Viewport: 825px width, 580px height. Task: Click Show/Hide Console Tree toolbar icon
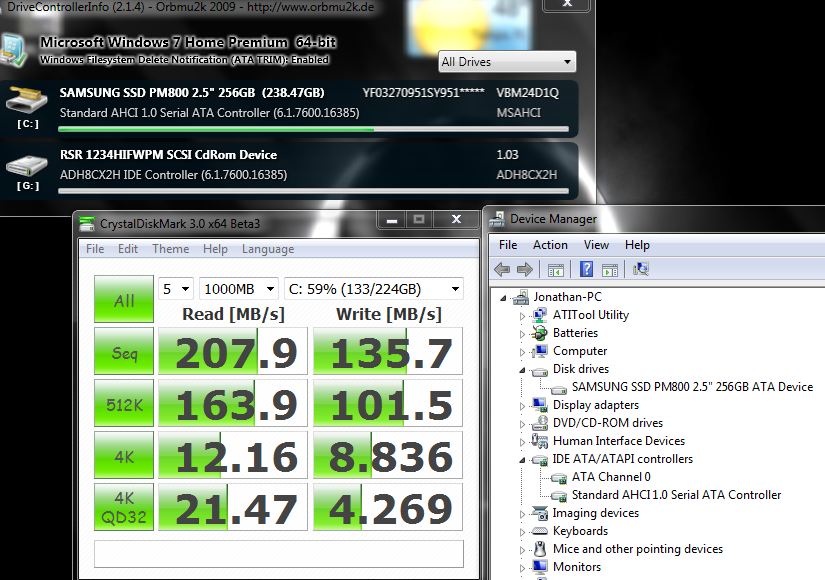pos(556,270)
